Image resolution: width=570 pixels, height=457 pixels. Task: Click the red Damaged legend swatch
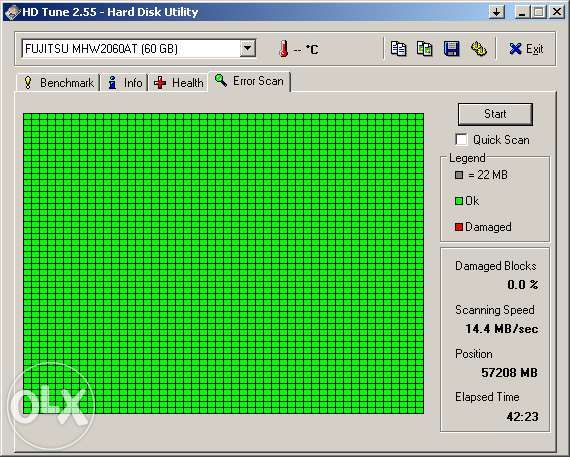point(459,227)
